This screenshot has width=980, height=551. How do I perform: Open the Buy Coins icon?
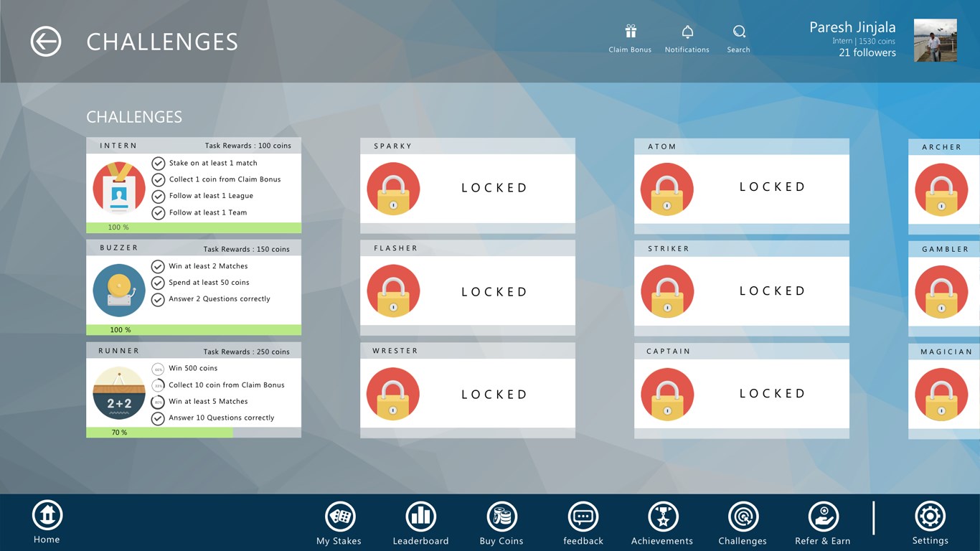point(501,517)
